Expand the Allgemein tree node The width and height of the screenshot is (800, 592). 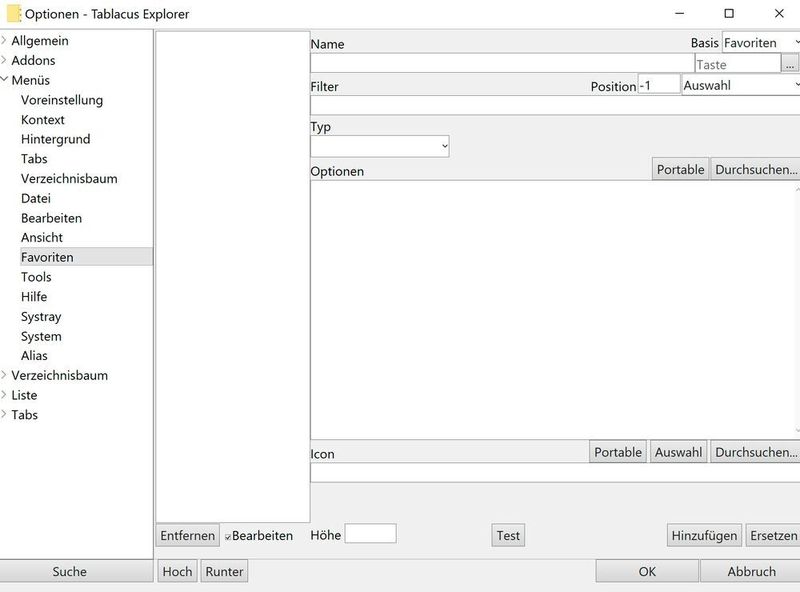tap(4, 40)
